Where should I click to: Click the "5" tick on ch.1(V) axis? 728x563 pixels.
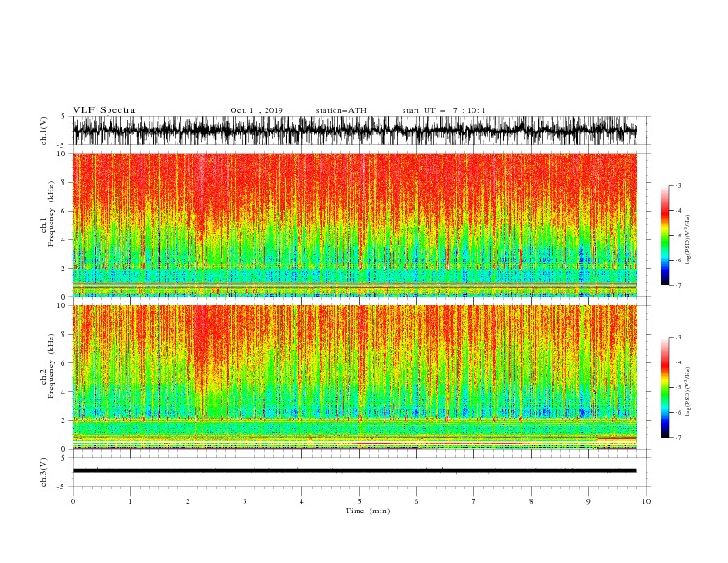click(63, 116)
